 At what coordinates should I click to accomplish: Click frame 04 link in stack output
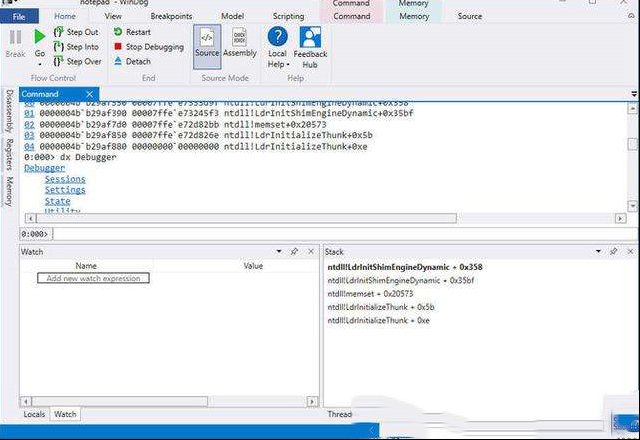click(29, 146)
